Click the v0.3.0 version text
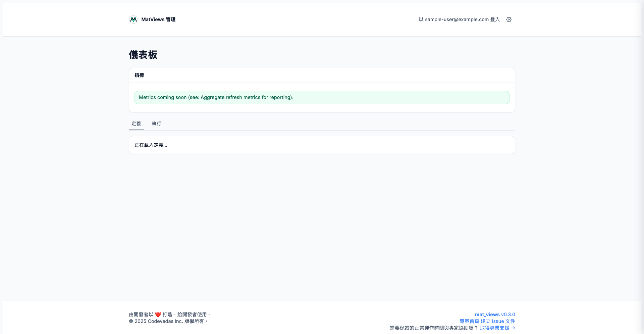This screenshot has width=644, height=334. [x=508, y=315]
